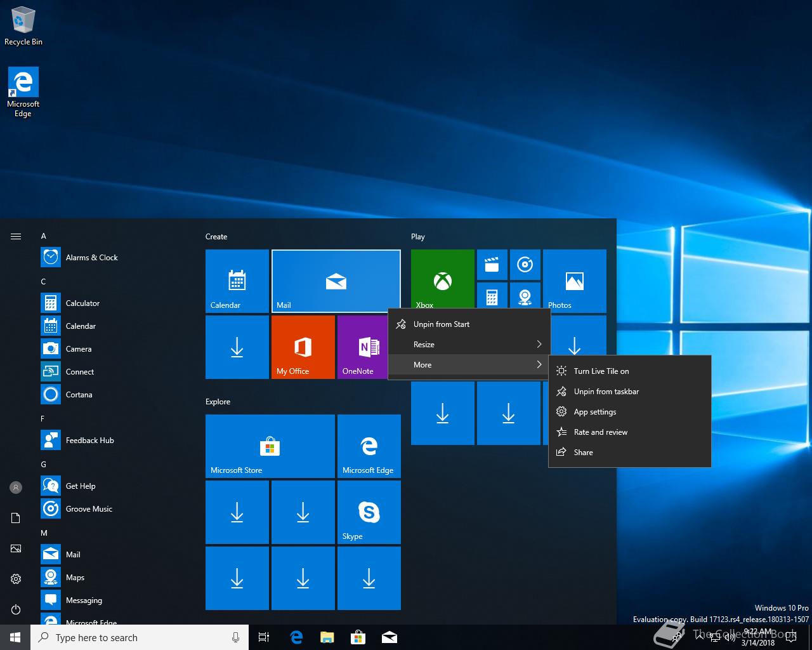The image size is (812, 650).
Task: Click the Play group header
Action: tap(417, 237)
